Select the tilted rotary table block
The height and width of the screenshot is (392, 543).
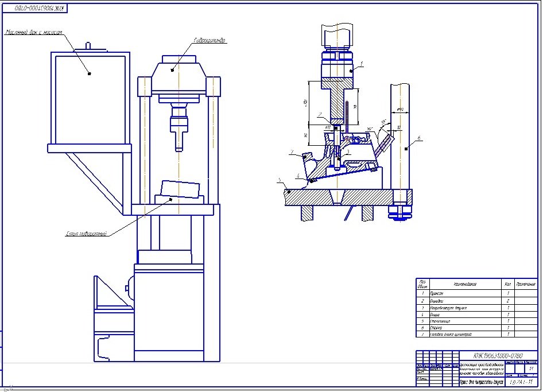[x=180, y=190]
